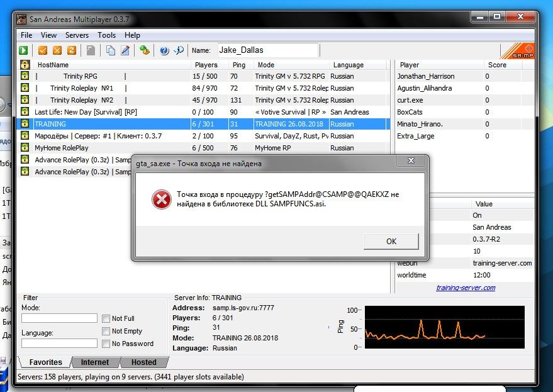Click the gray server page icon
This screenshot has height=392, width=553.
(91, 50)
